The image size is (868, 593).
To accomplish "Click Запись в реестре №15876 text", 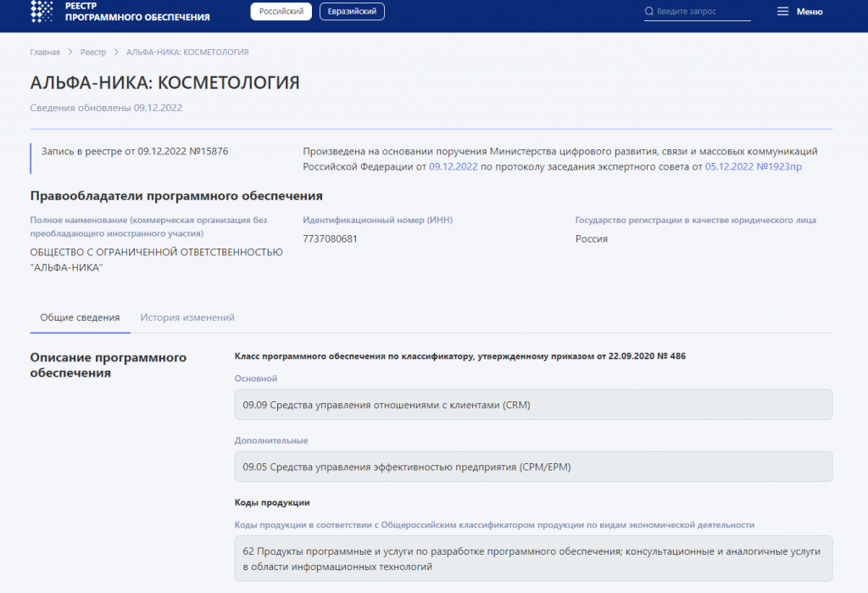I will [135, 151].
